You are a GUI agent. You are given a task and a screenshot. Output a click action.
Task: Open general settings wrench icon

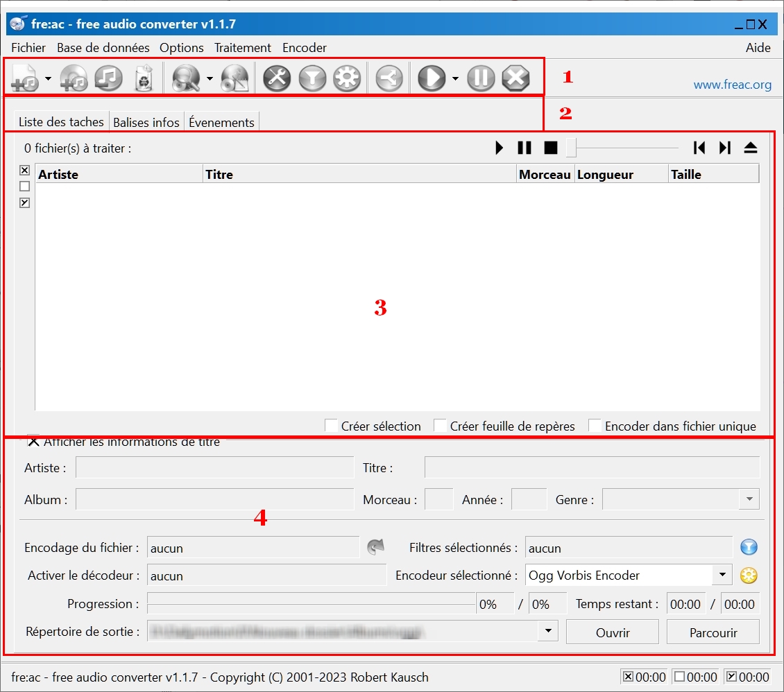pyautogui.click(x=277, y=78)
